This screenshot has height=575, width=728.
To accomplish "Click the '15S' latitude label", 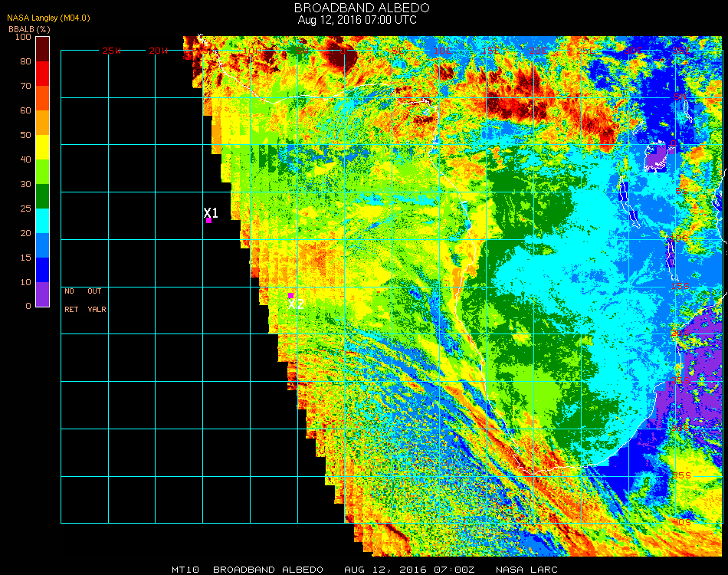I will pyautogui.click(x=680, y=287).
